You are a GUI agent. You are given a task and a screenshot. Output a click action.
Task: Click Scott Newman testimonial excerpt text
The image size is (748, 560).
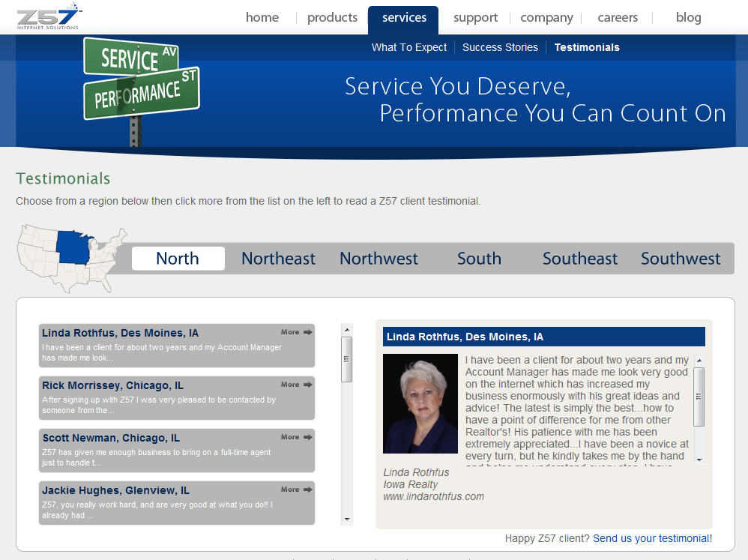coord(157,457)
